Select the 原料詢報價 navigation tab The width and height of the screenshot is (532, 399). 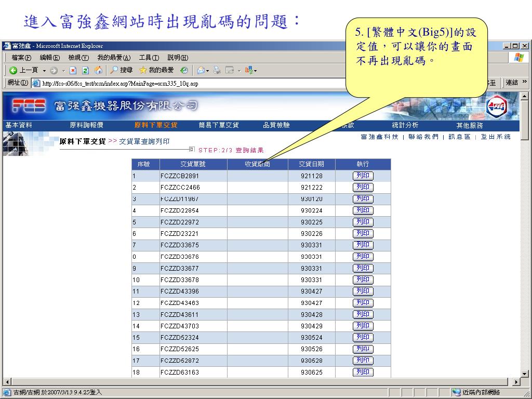point(87,125)
